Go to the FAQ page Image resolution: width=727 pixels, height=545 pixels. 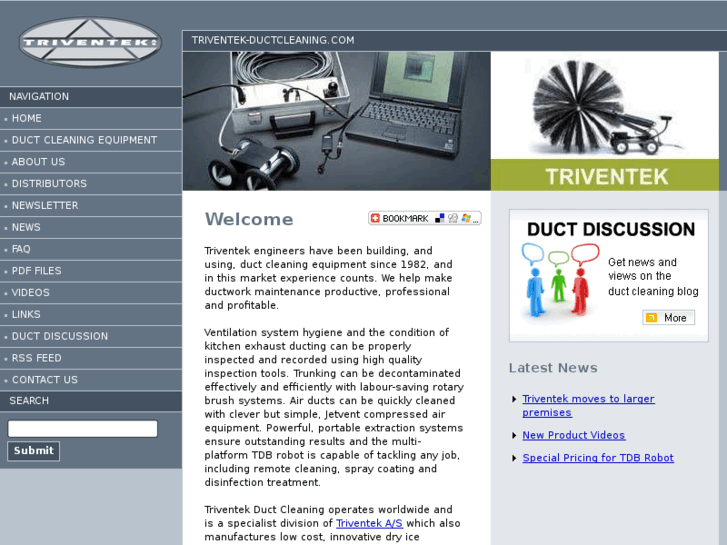click(91, 249)
